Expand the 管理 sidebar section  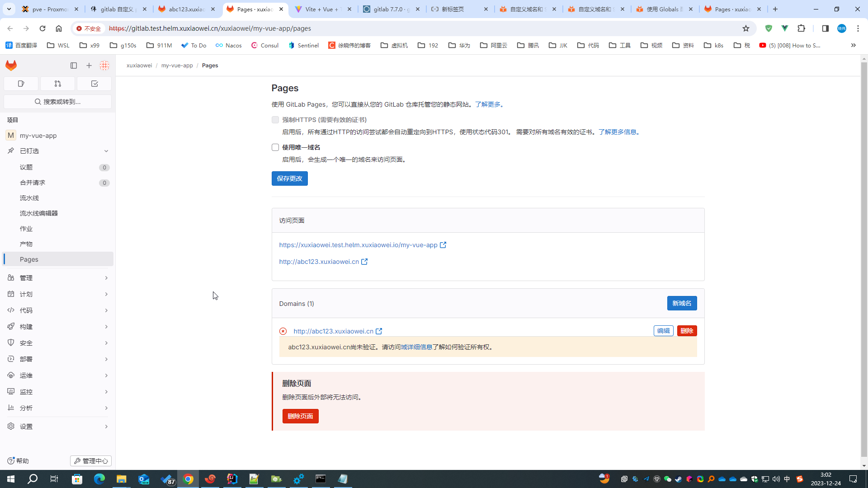tap(57, 278)
